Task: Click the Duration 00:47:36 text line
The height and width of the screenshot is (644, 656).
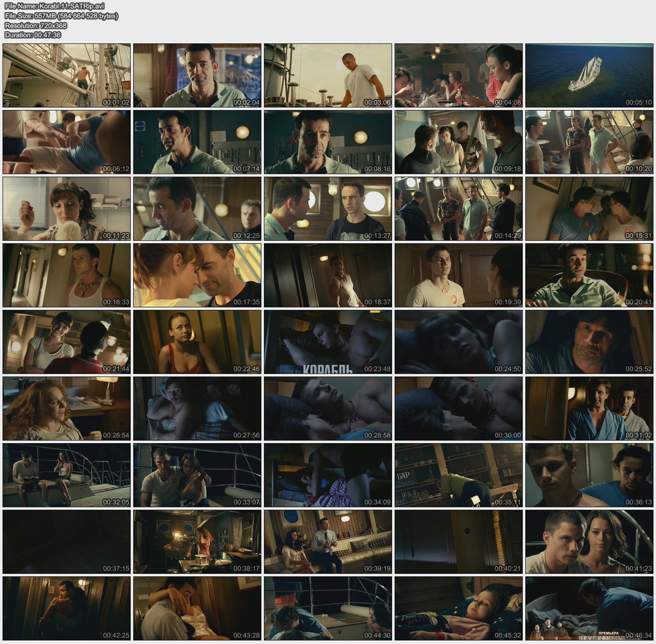Action: (x=33, y=35)
